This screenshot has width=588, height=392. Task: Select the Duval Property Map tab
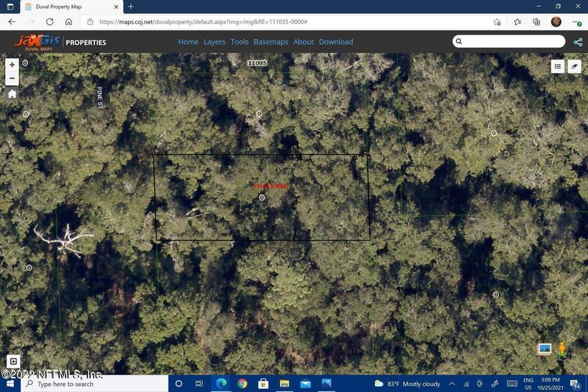71,7
